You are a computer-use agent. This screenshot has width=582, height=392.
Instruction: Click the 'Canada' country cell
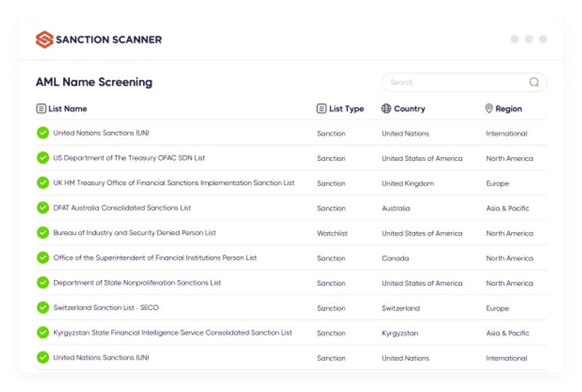(x=395, y=258)
